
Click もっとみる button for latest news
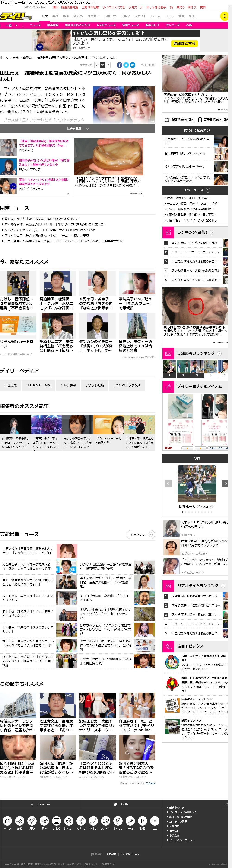pyautogui.click(x=141, y=534)
